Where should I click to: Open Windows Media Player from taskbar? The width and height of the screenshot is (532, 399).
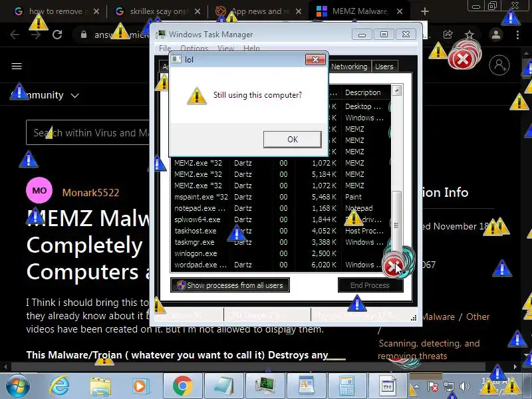pos(140,386)
